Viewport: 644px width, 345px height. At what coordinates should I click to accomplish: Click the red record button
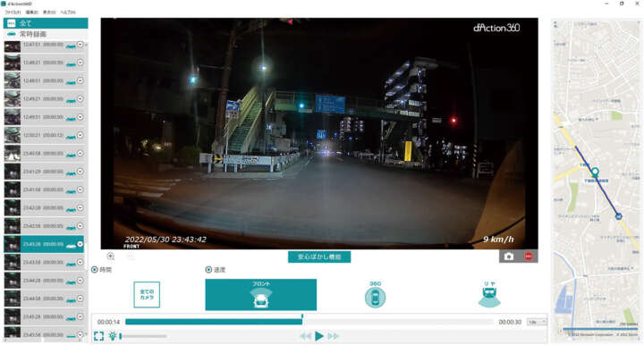529,257
